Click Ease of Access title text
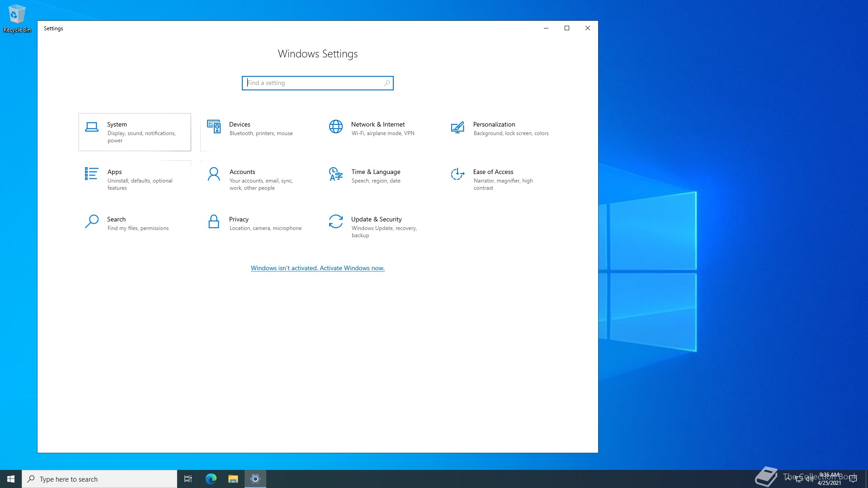 pyautogui.click(x=493, y=172)
